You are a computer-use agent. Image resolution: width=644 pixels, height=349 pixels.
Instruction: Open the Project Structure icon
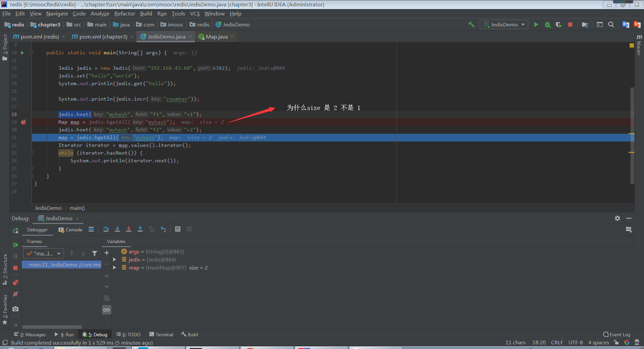585,24
